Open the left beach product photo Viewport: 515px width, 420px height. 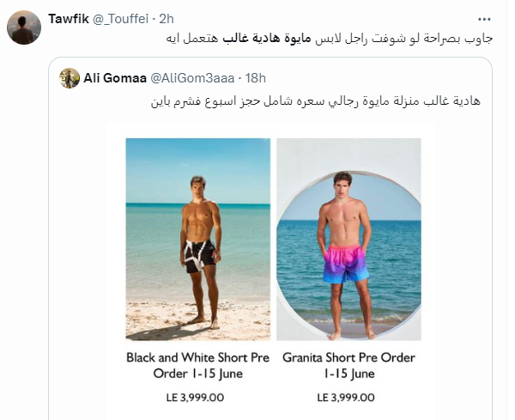(198, 239)
